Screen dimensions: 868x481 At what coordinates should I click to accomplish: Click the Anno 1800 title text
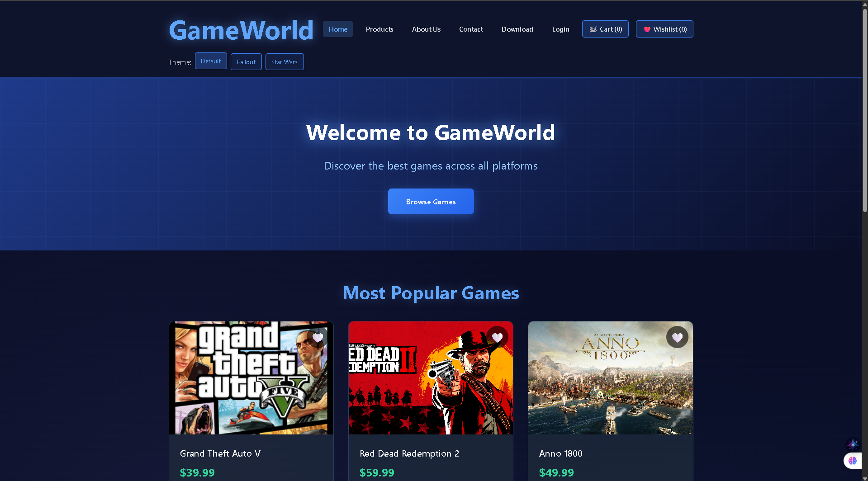[x=561, y=453]
